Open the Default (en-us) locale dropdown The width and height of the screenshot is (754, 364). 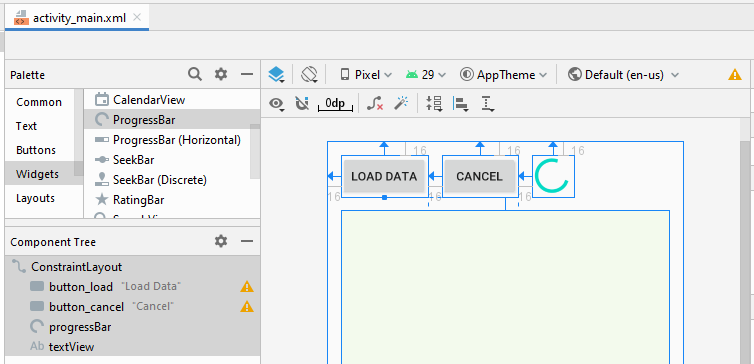click(623, 75)
